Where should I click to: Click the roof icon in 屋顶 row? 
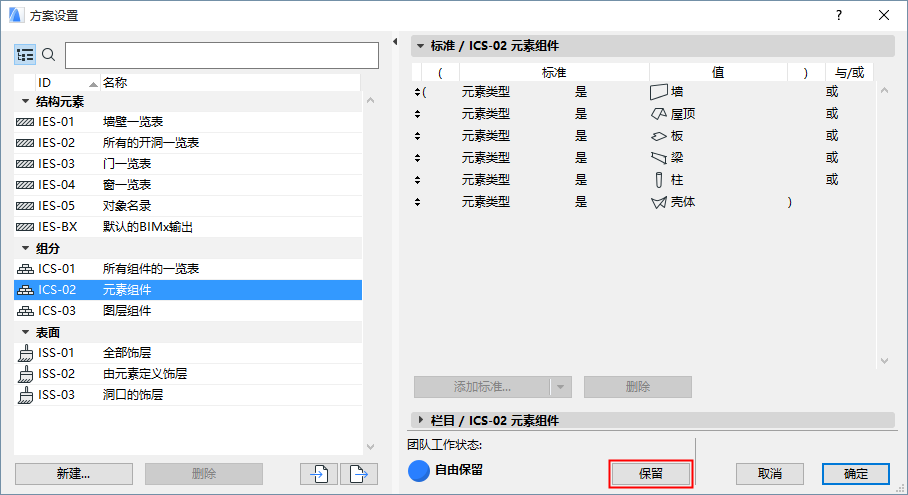pyautogui.click(x=658, y=114)
